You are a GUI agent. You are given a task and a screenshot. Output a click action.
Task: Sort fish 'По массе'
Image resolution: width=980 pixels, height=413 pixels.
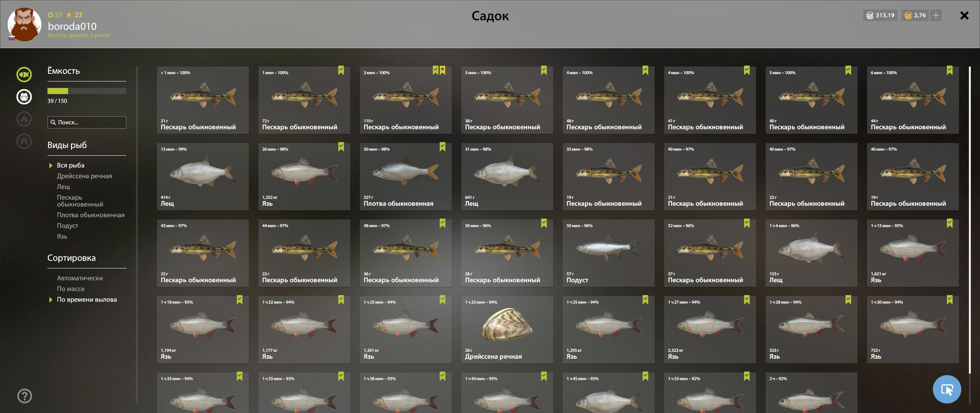(x=71, y=289)
